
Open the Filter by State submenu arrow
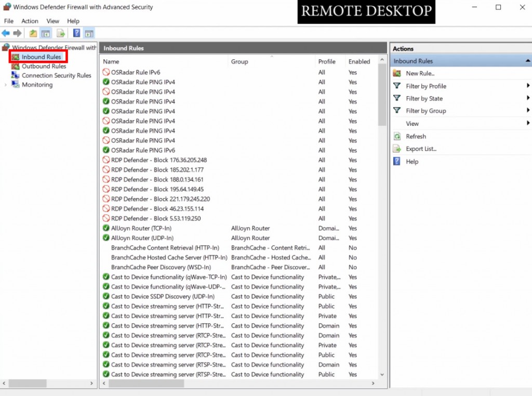528,98
